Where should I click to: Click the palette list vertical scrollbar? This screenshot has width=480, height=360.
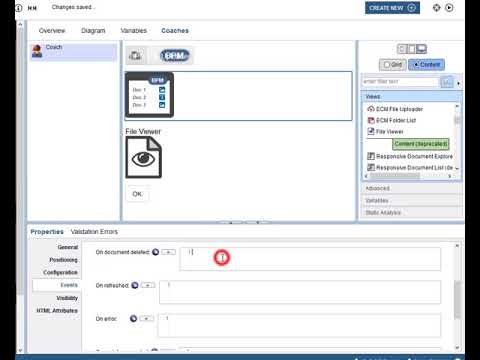[457, 119]
